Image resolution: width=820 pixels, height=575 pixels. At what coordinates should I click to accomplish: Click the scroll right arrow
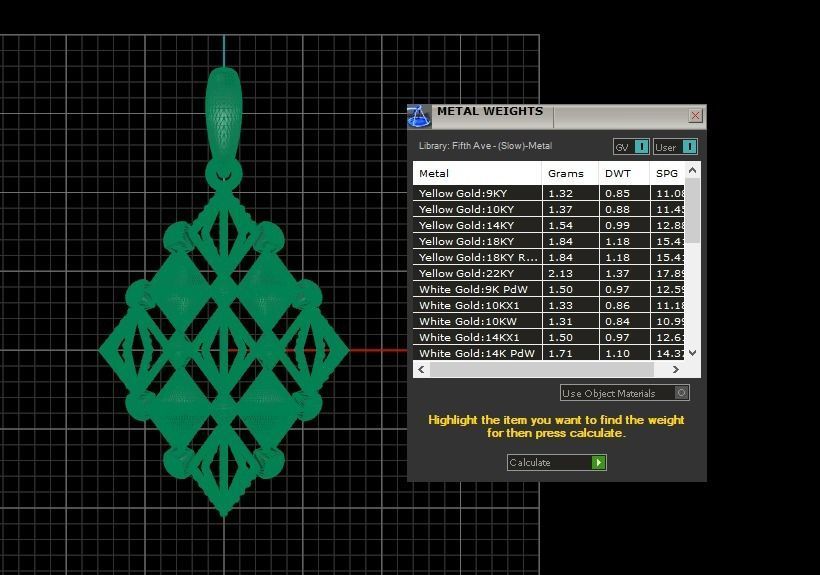(676, 370)
